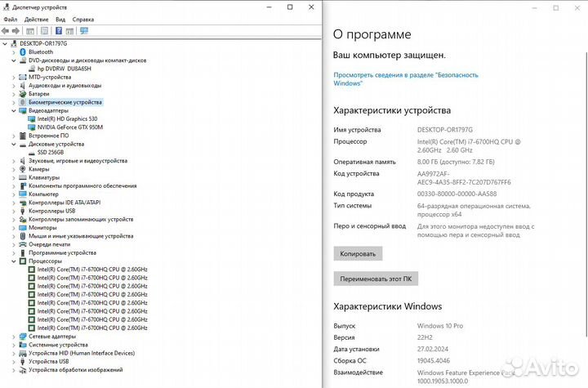Select the Bluetooth device category icon
The width and height of the screenshot is (588, 388).
pos(23,51)
